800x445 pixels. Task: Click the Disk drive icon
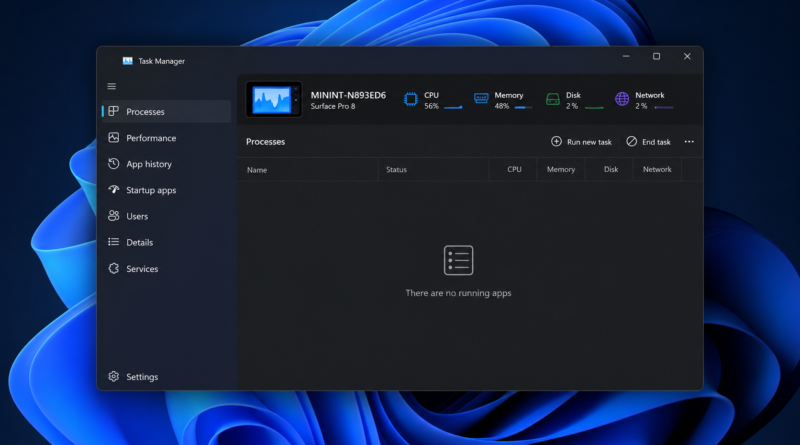click(x=553, y=99)
